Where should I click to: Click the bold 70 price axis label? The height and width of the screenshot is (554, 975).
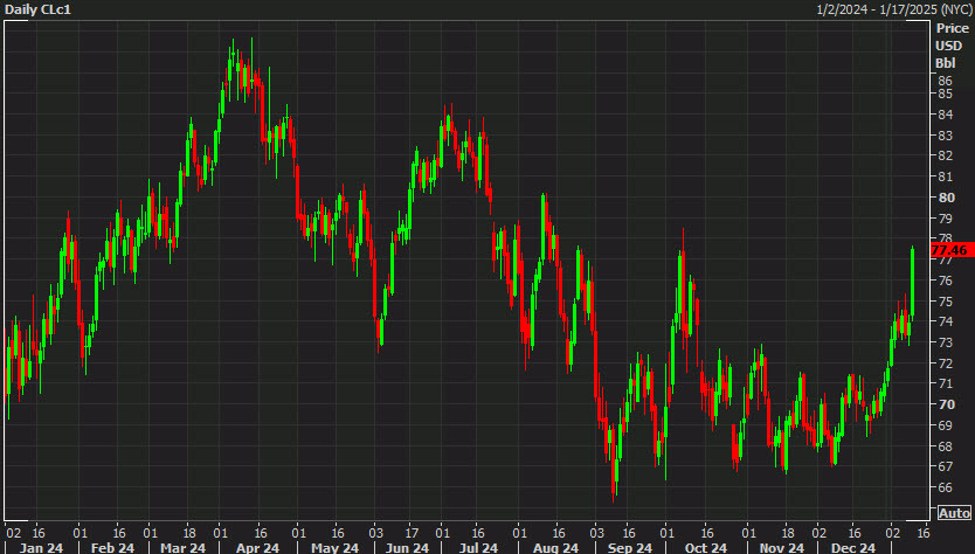(x=944, y=404)
